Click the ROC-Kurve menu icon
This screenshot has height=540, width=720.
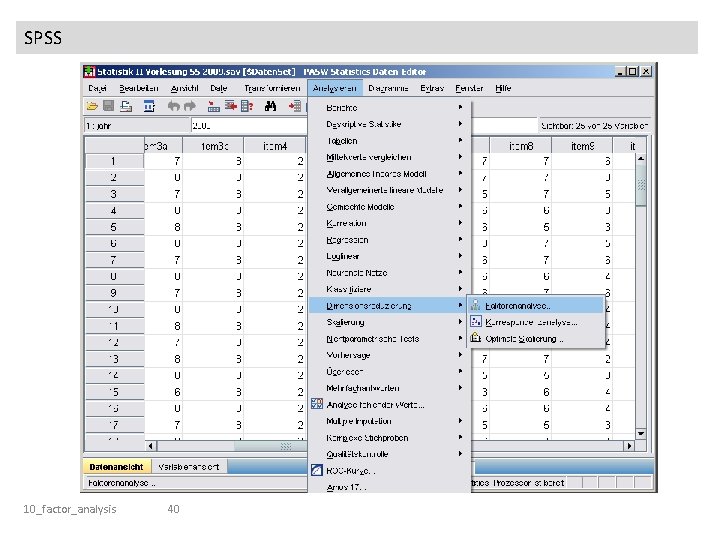point(317,470)
